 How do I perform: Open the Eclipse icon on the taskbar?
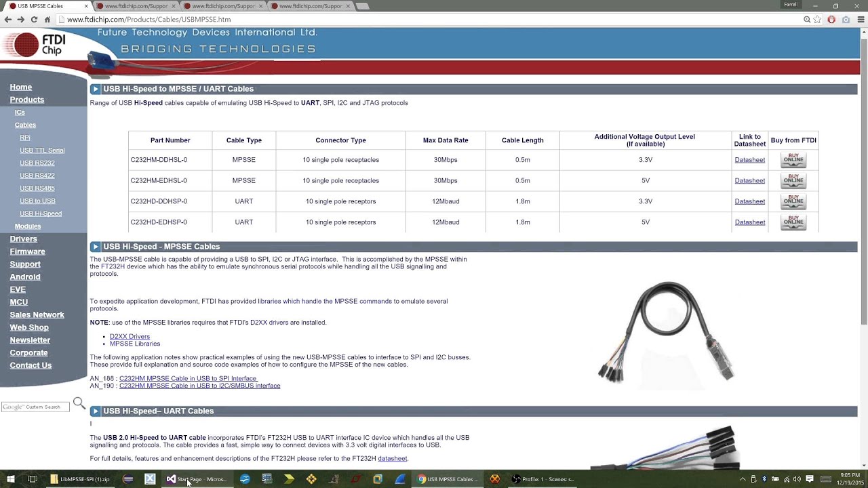tap(128, 479)
